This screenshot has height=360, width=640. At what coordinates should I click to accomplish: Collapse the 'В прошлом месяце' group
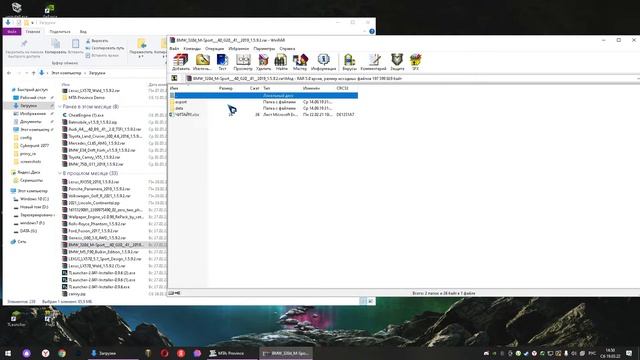click(60, 173)
